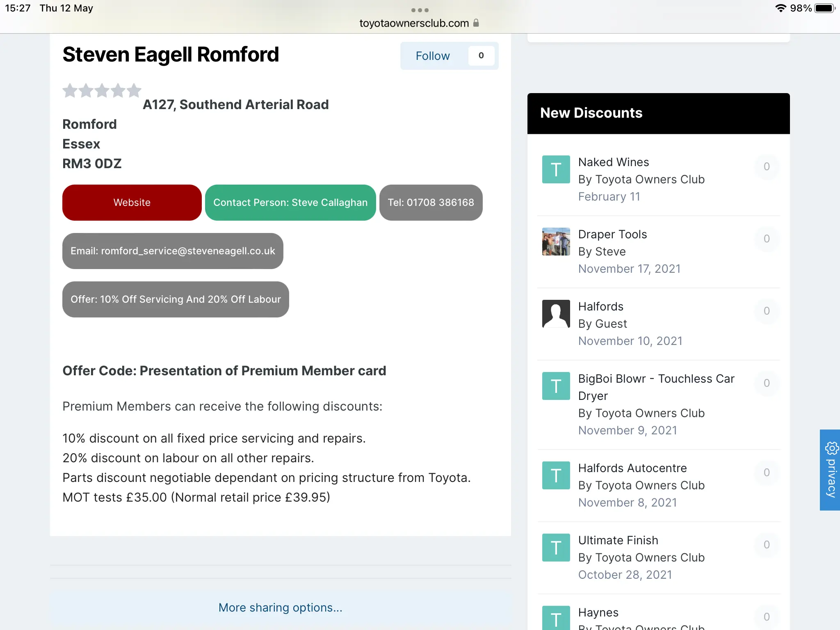
Task: Click author Toyota Owners Club under Naked Wines
Action: click(x=650, y=179)
